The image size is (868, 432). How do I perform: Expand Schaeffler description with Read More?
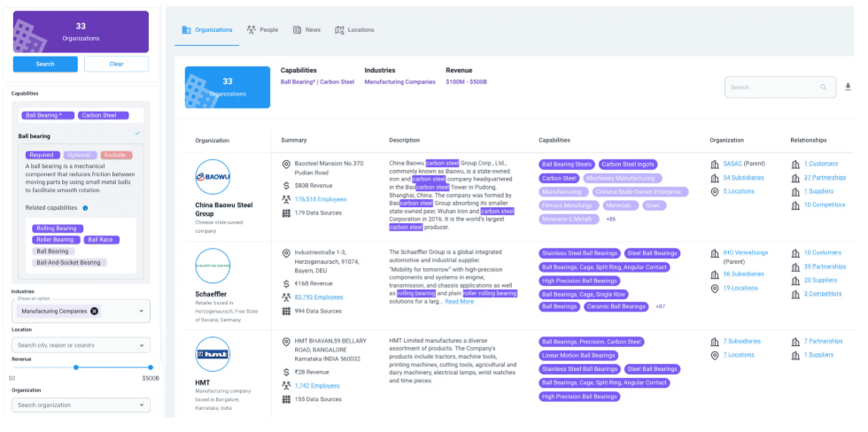(460, 302)
